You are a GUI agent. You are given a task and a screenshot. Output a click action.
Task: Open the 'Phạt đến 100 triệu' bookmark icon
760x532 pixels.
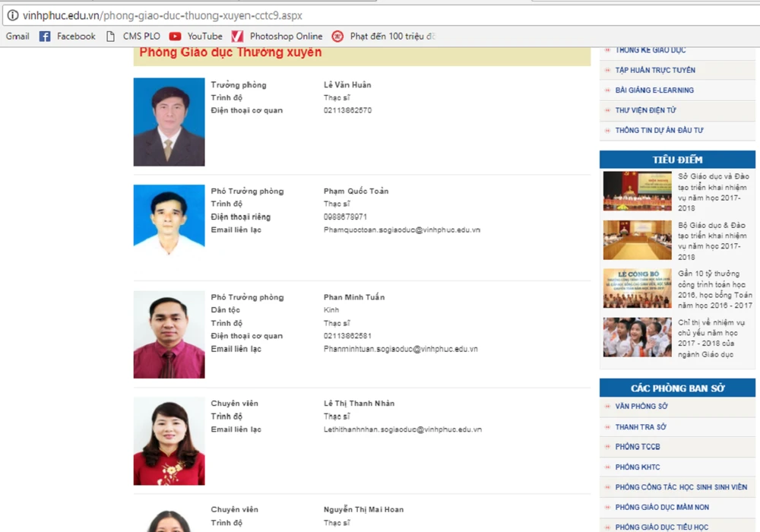click(x=337, y=36)
